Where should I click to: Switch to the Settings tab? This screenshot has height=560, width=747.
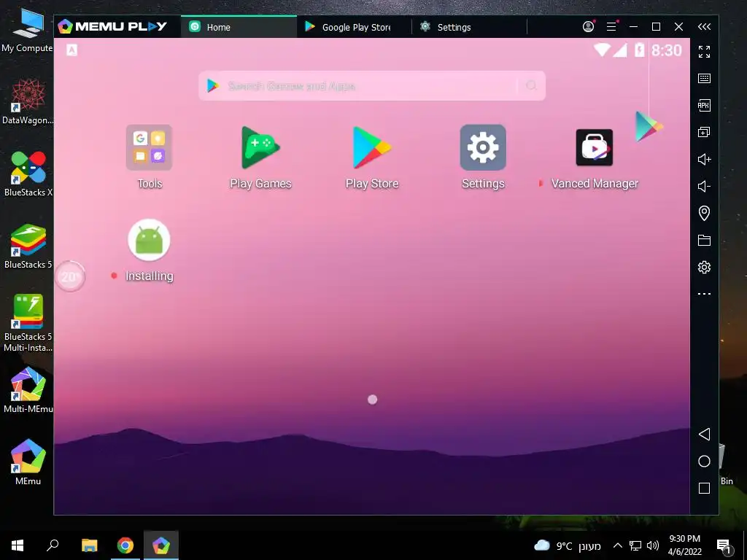point(469,27)
